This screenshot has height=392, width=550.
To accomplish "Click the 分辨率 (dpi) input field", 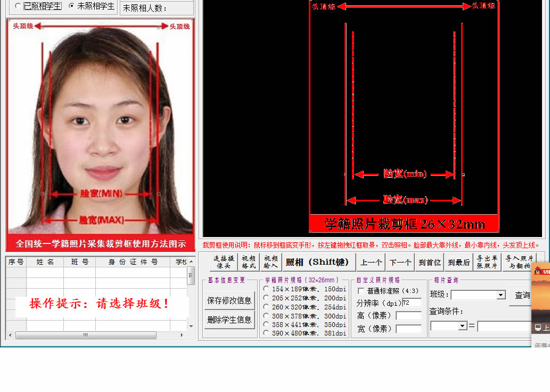I will tap(412, 303).
